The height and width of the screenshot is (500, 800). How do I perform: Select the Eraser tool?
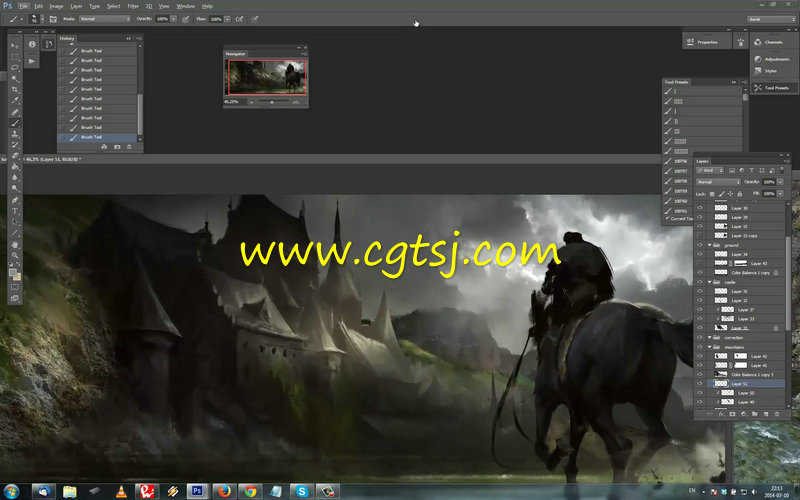[x=15, y=156]
